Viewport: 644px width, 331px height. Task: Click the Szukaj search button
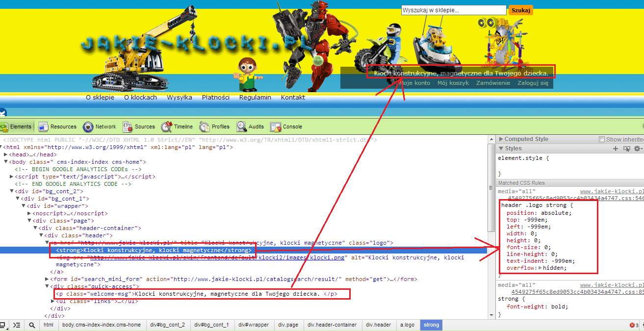pos(520,10)
